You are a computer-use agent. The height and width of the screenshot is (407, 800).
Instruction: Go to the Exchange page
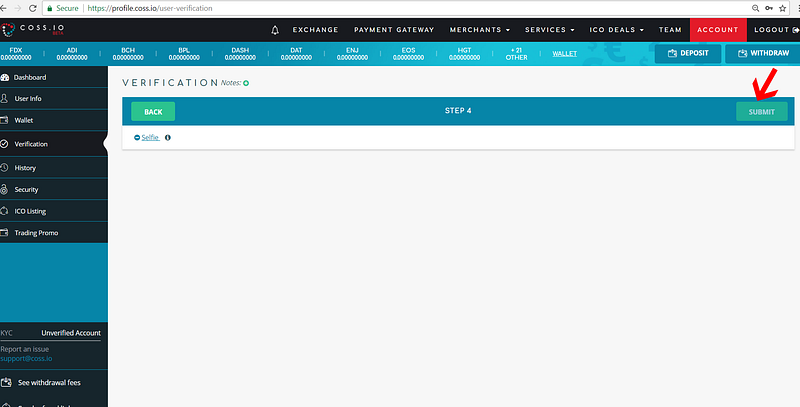pyautogui.click(x=315, y=30)
